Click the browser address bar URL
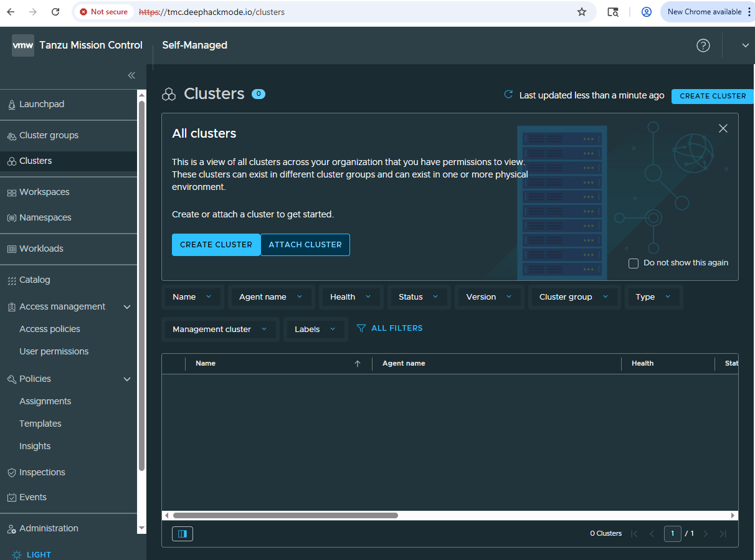 (x=212, y=12)
